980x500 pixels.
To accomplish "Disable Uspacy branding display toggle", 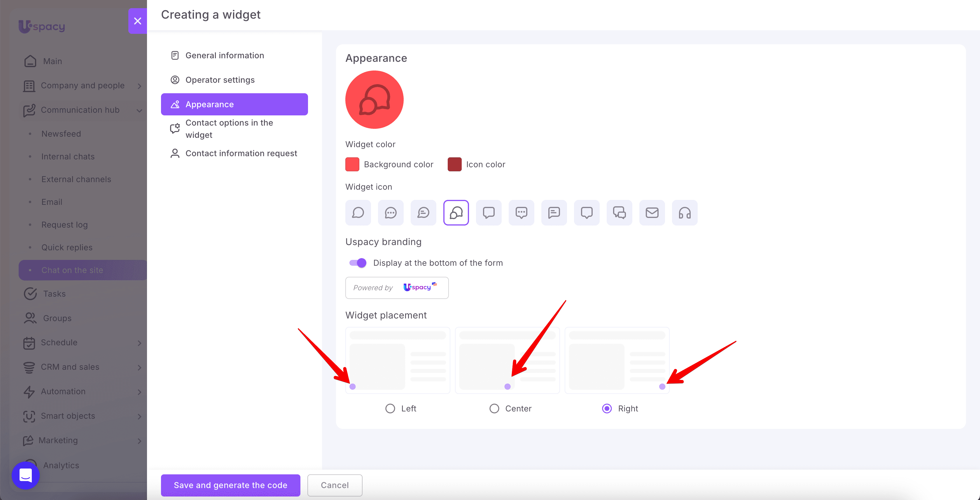I will 358,263.
